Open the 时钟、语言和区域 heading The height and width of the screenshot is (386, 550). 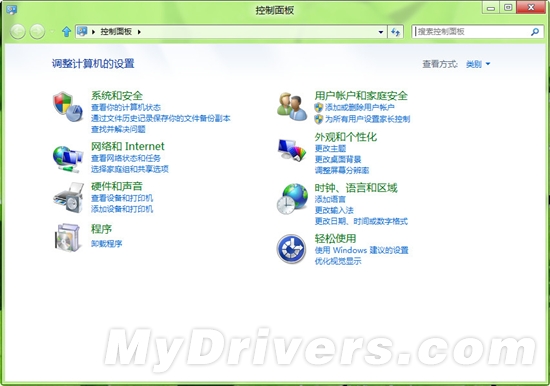356,188
